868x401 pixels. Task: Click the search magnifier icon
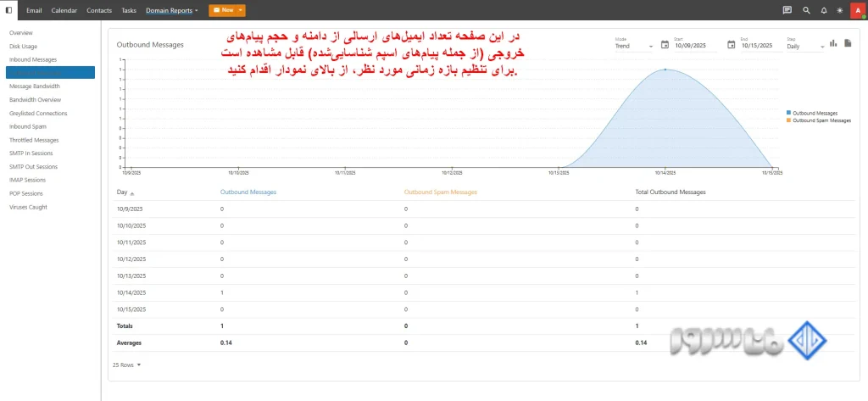click(806, 10)
